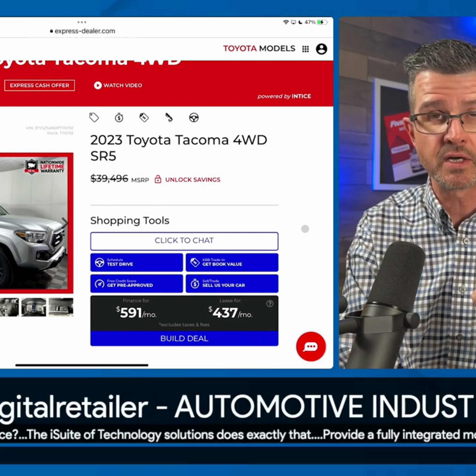Click the Wi-Fi icon in status bar
Screen dimensions: 476x476
click(x=286, y=22)
